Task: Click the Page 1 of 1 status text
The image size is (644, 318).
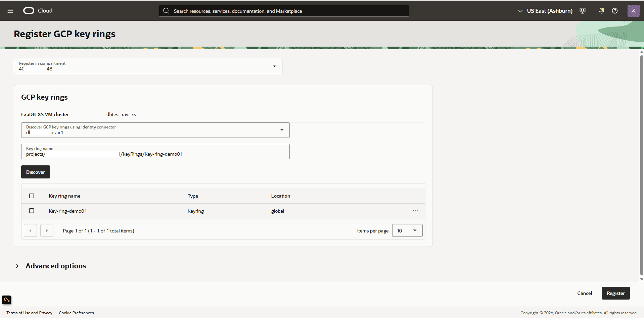Action: (98, 231)
